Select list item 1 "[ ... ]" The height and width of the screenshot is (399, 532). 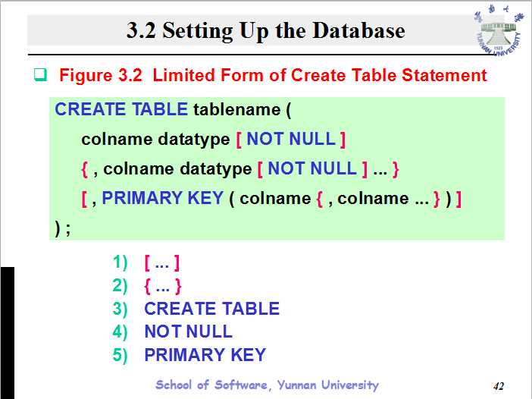tap(161, 263)
